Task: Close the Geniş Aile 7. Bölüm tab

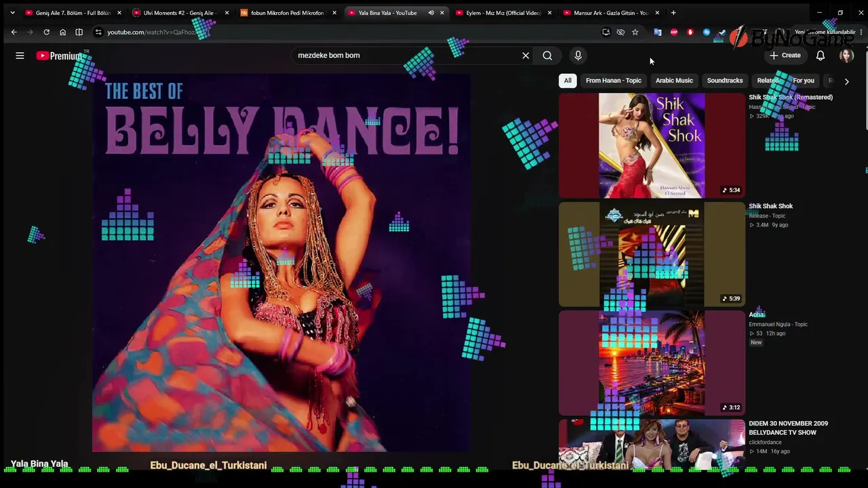Action: tap(119, 13)
